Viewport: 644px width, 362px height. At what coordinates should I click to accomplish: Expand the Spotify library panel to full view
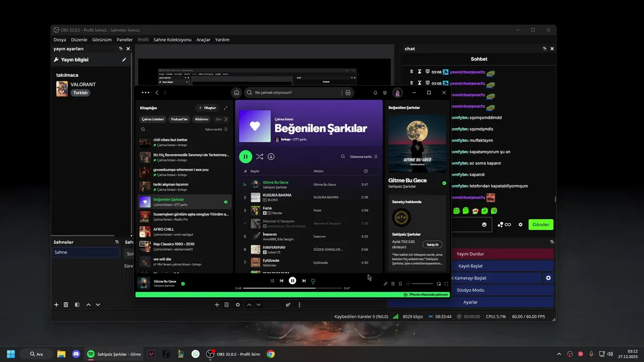pos(225,108)
